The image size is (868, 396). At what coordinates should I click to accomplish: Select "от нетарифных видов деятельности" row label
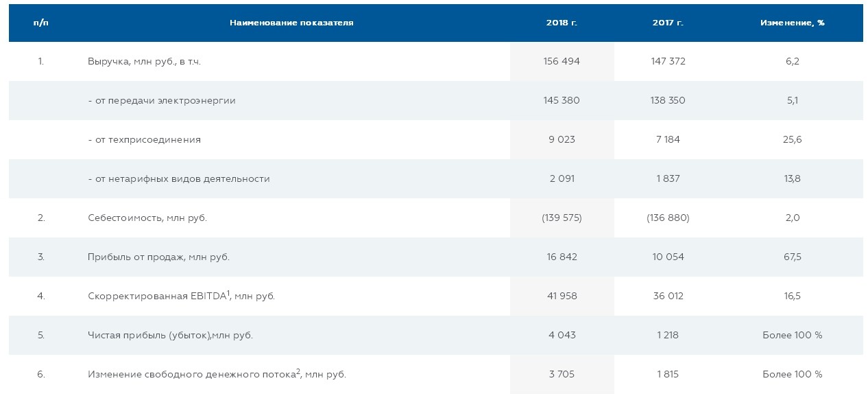click(x=179, y=179)
